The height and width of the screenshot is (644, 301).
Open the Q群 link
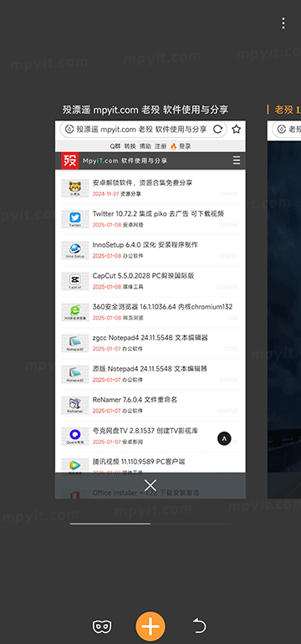(115, 146)
